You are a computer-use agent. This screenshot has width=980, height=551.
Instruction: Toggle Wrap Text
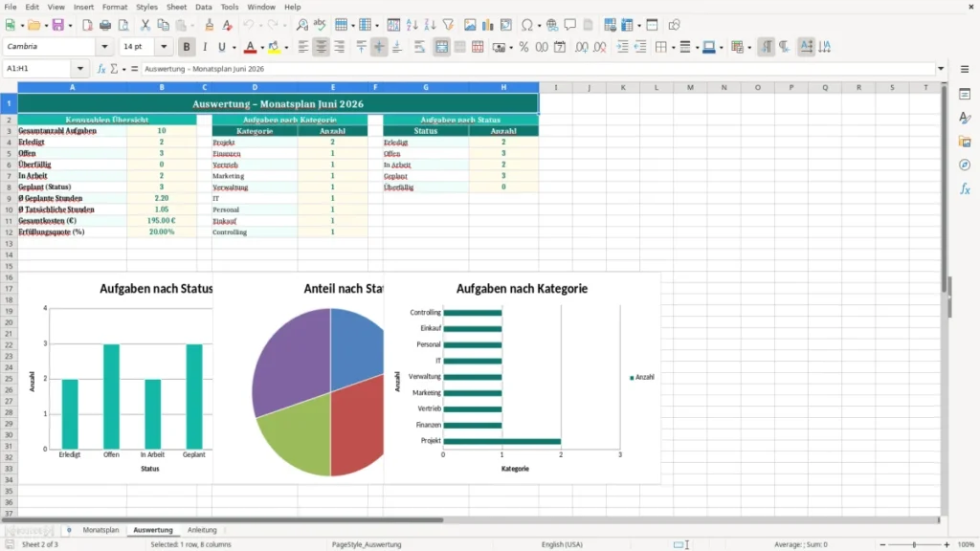(419, 47)
